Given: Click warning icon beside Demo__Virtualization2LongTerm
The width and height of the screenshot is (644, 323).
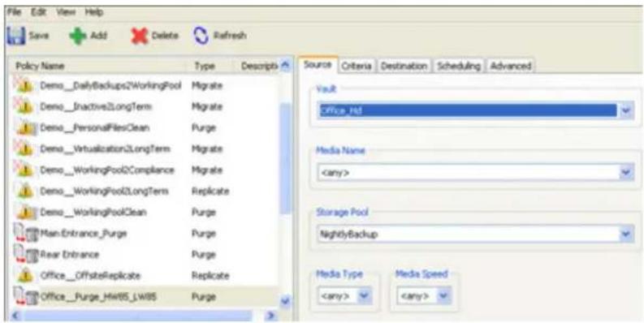Looking at the screenshot, I should pos(24,149).
